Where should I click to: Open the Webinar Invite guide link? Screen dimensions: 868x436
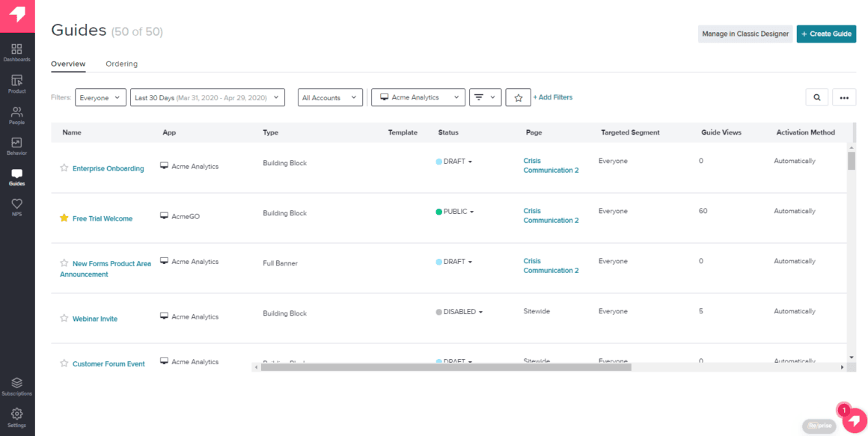95,319
